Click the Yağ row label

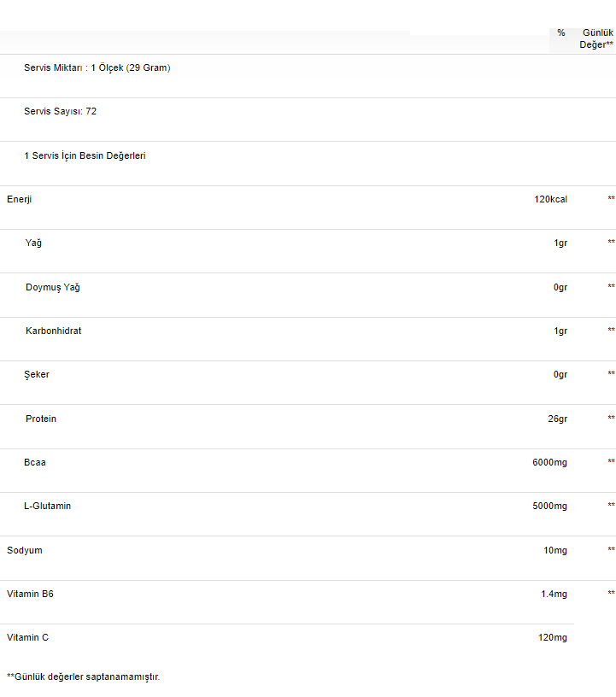(33, 243)
